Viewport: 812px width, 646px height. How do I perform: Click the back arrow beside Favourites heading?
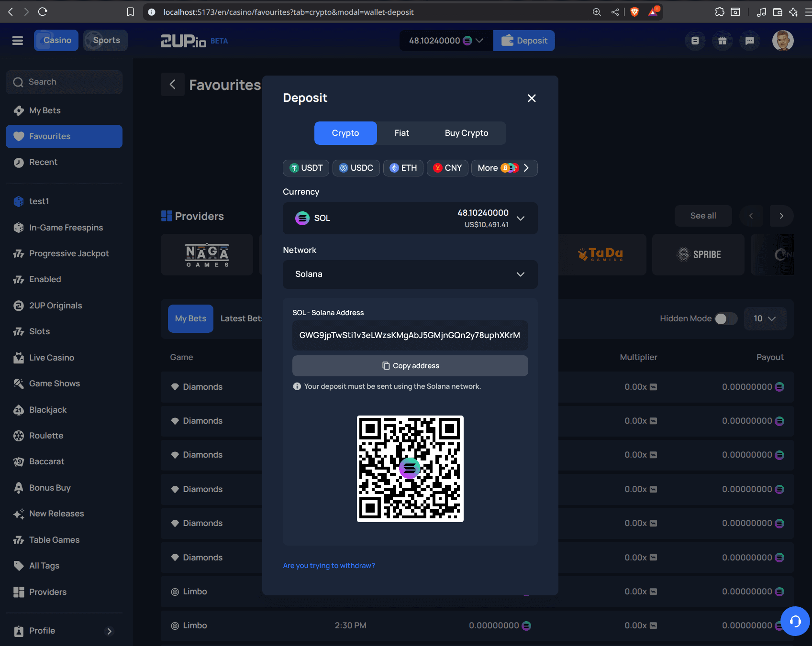[173, 85]
